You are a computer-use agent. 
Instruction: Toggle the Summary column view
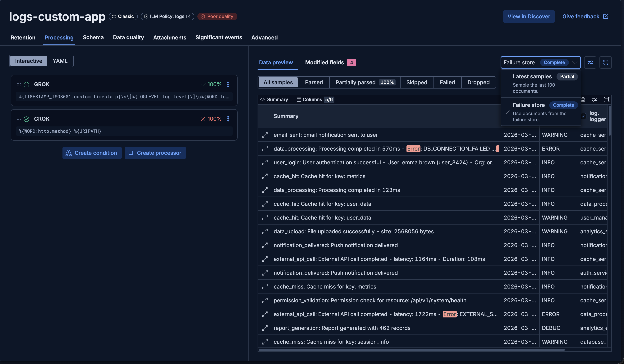click(x=274, y=99)
